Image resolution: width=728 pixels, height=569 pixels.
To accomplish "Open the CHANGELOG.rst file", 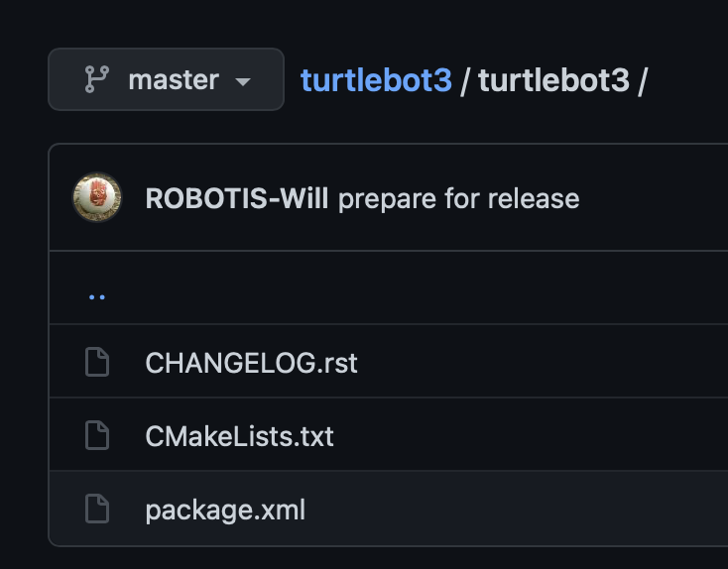I will (x=251, y=363).
